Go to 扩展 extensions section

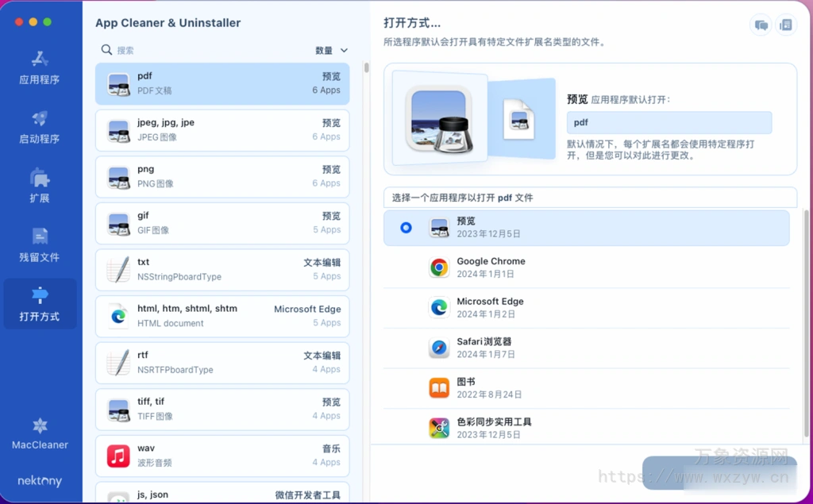coord(40,187)
